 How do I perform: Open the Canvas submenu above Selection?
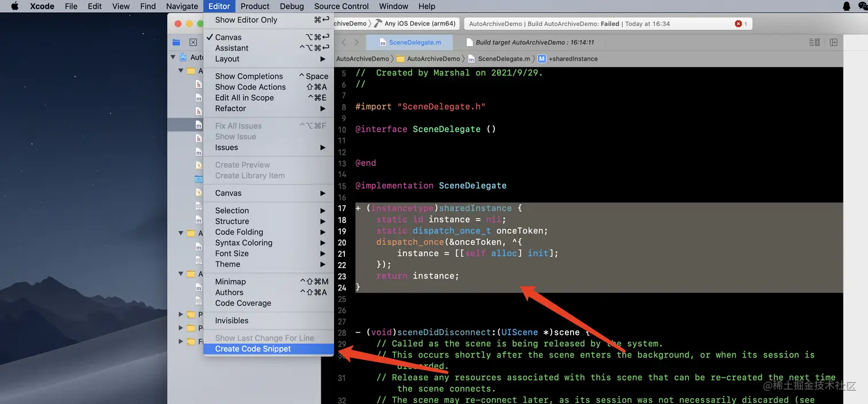tap(269, 194)
